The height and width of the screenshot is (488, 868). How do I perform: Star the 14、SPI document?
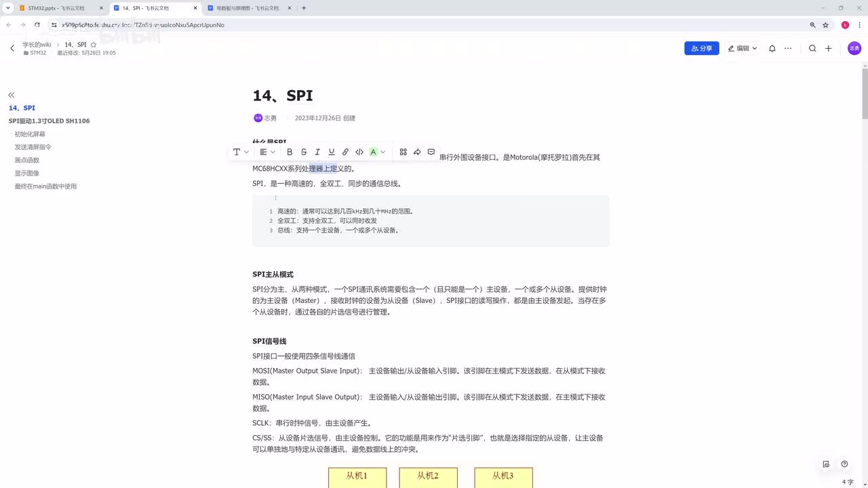pos(94,45)
